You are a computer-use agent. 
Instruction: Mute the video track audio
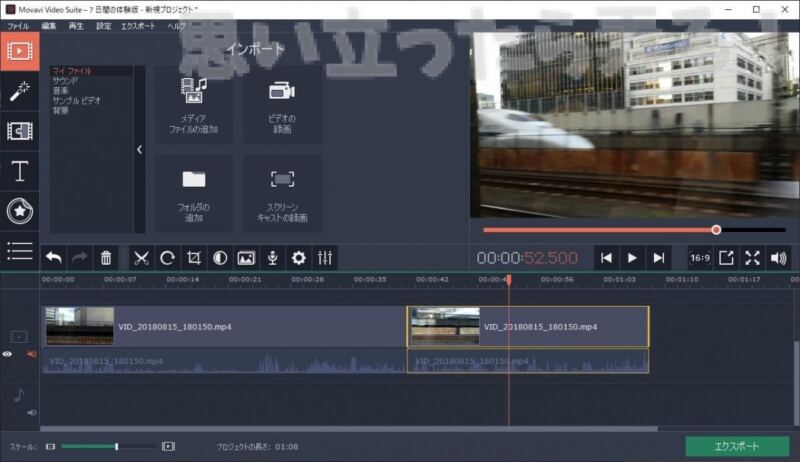pos(32,354)
